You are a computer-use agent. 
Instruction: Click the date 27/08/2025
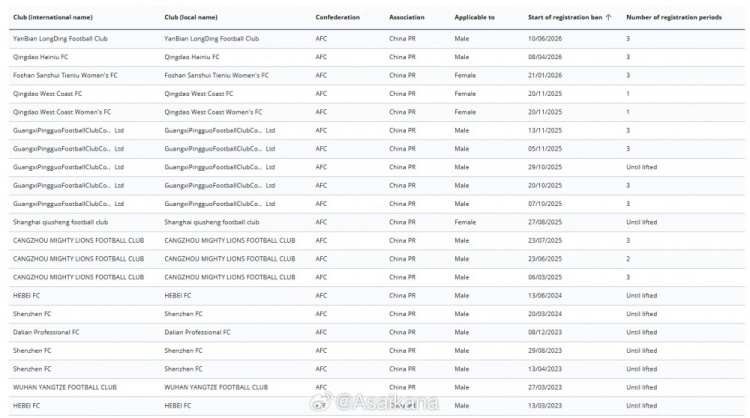point(545,222)
